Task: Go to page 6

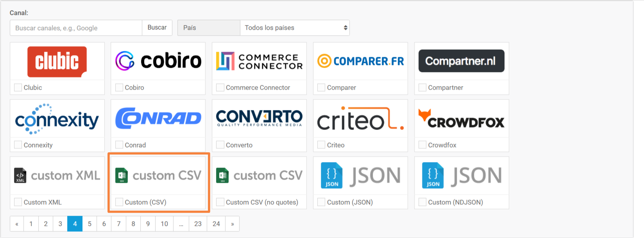Action: (104, 224)
